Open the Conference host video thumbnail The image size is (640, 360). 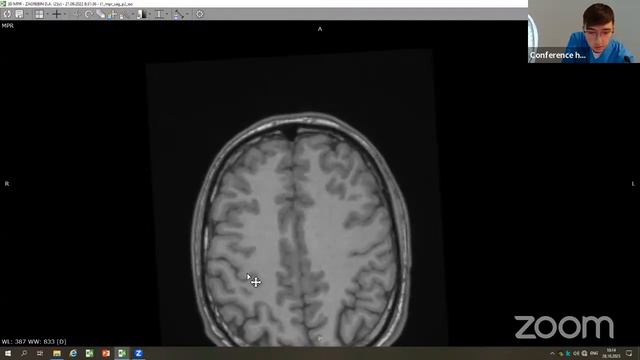584,31
